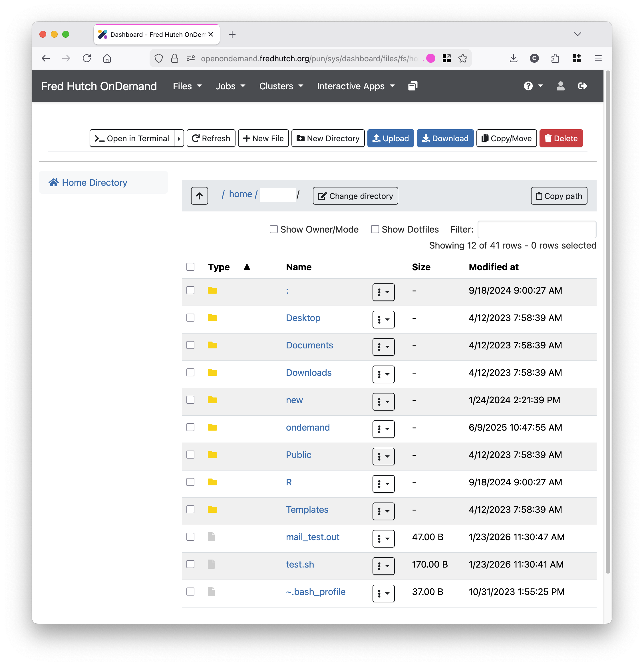Toggle Show Dotfiles checkbox
This screenshot has width=644, height=666.
coord(375,229)
